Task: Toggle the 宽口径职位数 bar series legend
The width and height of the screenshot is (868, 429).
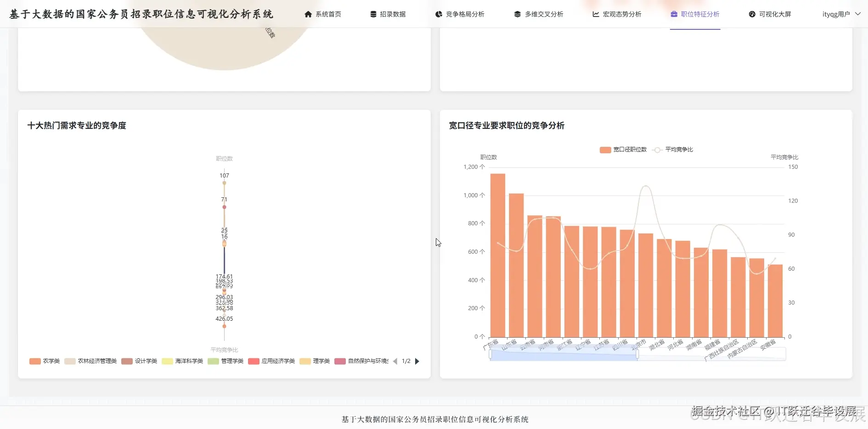Action: pos(623,150)
